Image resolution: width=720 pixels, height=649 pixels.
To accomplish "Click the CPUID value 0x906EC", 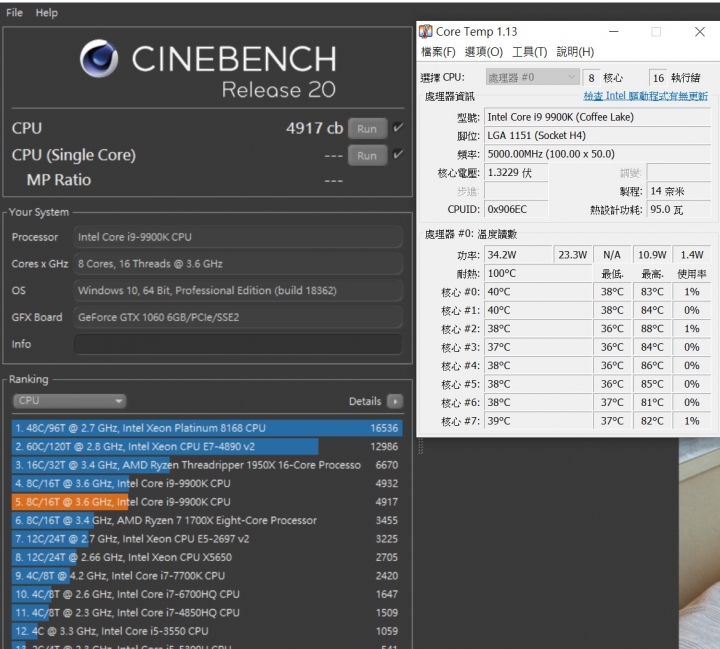I will (516, 209).
